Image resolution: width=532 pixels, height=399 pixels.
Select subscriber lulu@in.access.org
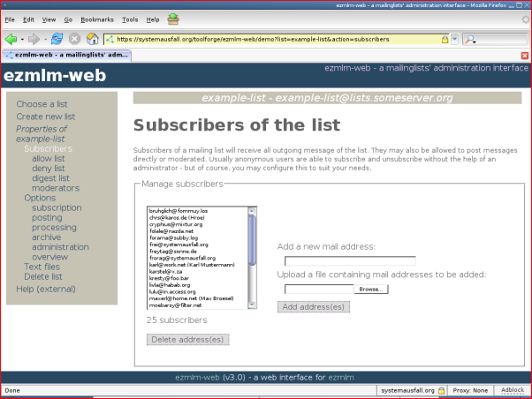point(198,292)
